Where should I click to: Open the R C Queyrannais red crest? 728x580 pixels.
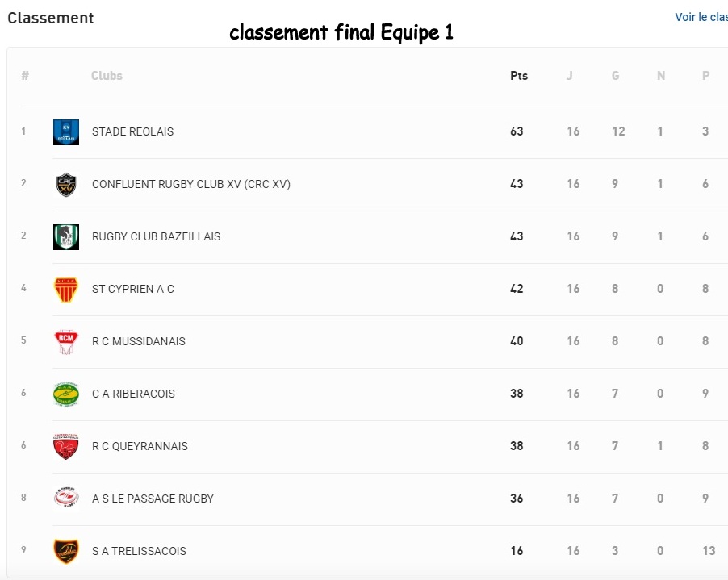(66, 447)
